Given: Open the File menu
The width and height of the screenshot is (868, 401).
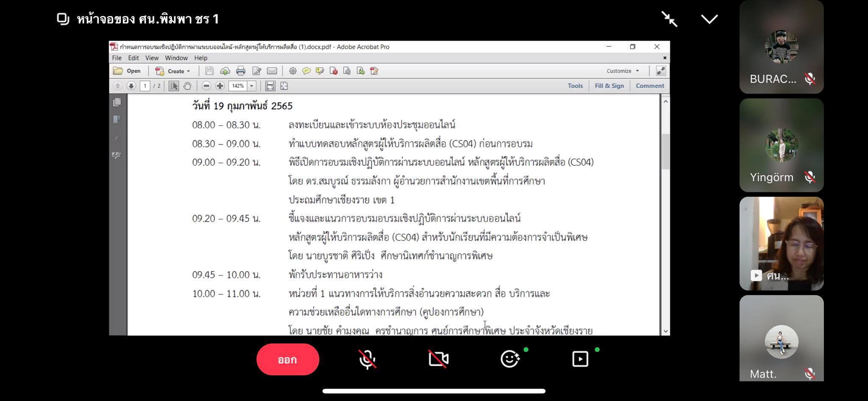Looking at the screenshot, I should pos(117,58).
